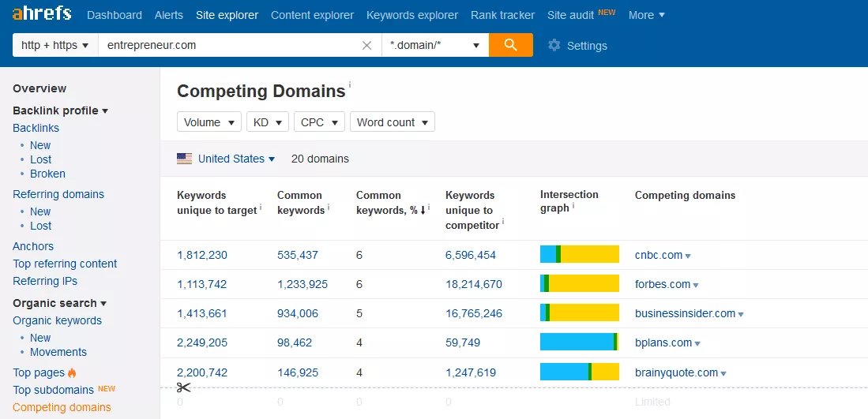Open the protocol http + https dropdown
Screen dimensions: 868x419
point(55,45)
